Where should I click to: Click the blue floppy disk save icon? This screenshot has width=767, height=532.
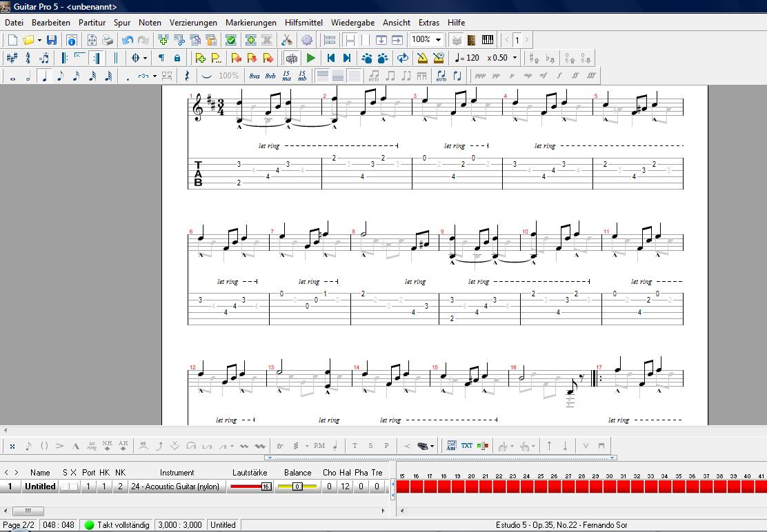(51, 40)
